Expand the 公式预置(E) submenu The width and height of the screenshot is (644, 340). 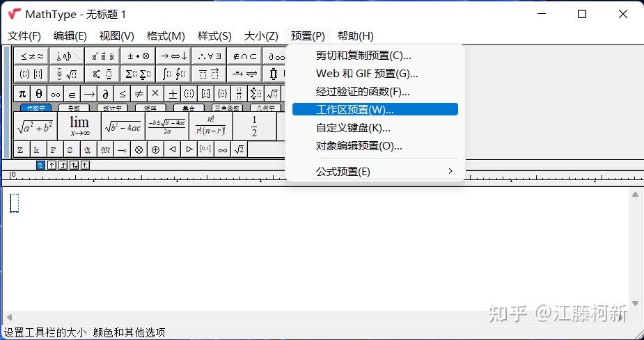tap(375, 171)
